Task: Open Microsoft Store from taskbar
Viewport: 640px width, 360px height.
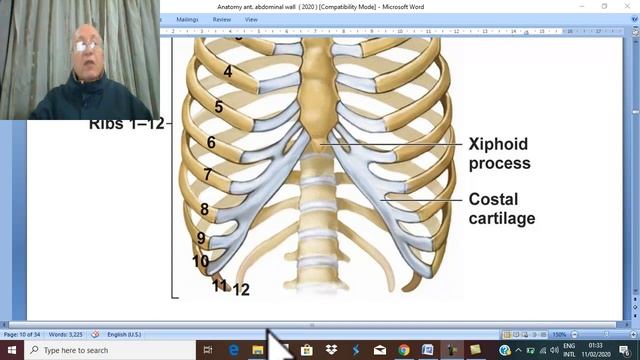Action: [x=307, y=350]
